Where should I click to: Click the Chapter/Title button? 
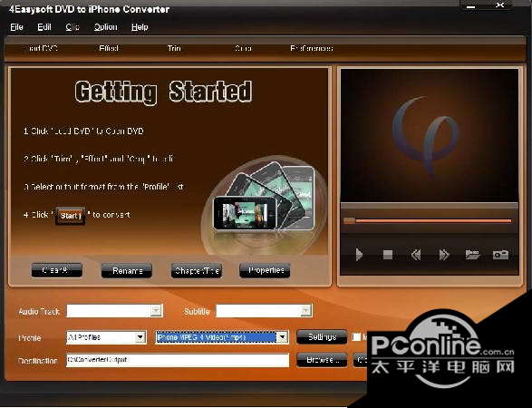click(x=197, y=270)
